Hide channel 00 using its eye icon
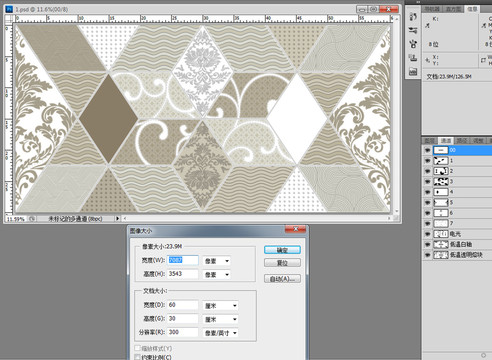The width and height of the screenshot is (492, 360). click(x=427, y=150)
